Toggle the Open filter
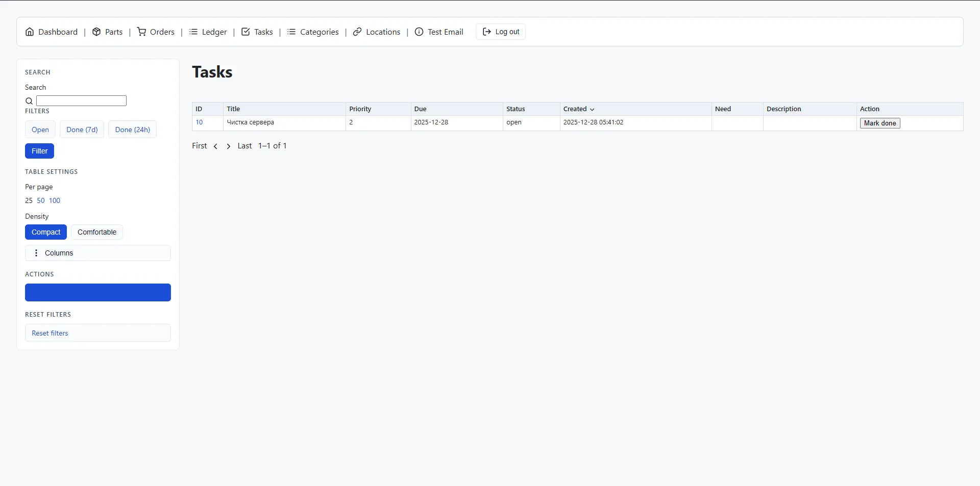The width and height of the screenshot is (980, 486). (40, 130)
